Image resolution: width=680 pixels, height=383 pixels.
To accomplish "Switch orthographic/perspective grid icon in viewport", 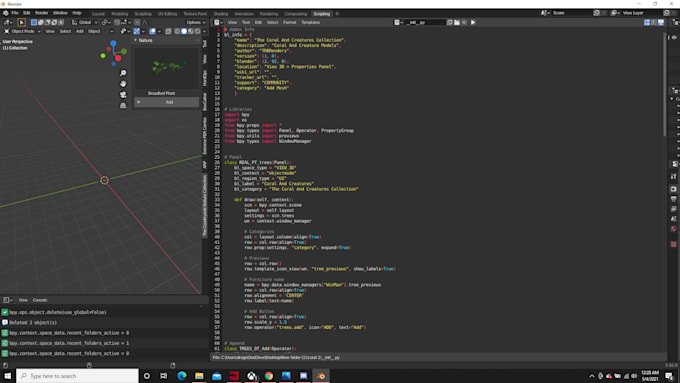I will pos(123,105).
